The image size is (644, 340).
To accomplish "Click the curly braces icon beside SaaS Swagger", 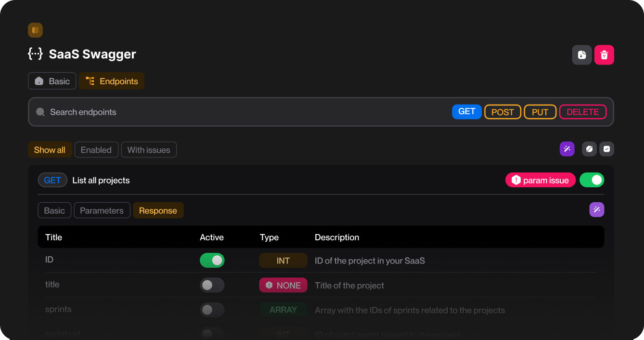I will click(35, 53).
